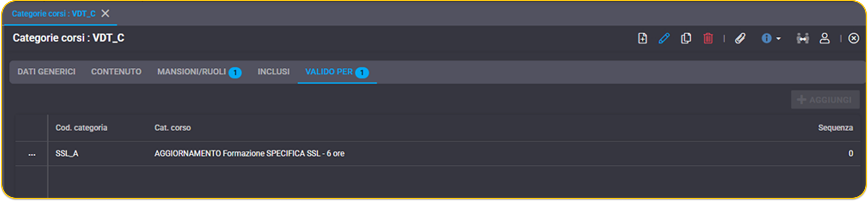
Task: Sort by the Cod. categoria column header
Action: click(x=81, y=128)
